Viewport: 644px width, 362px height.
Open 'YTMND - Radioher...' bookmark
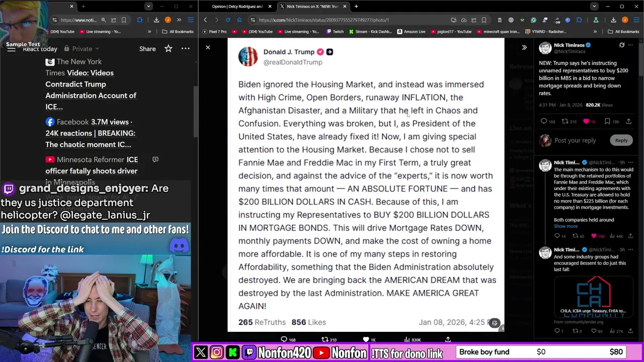point(545,32)
